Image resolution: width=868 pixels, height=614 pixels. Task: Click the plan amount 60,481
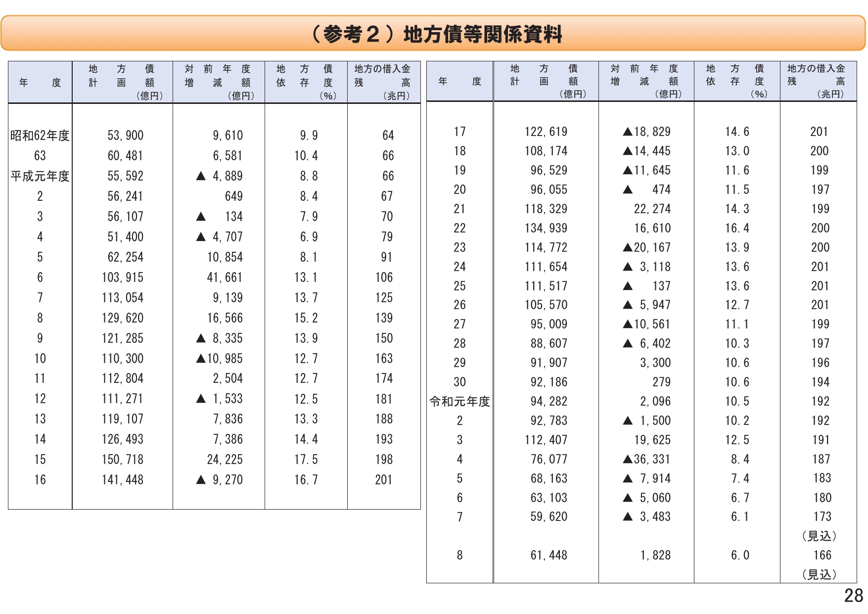click(126, 156)
